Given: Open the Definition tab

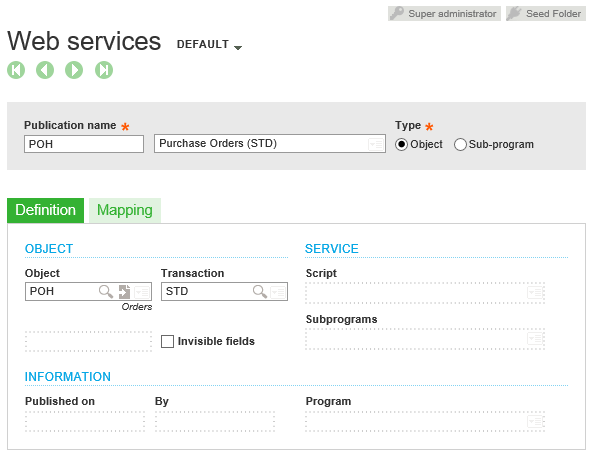Looking at the screenshot, I should coord(46,210).
